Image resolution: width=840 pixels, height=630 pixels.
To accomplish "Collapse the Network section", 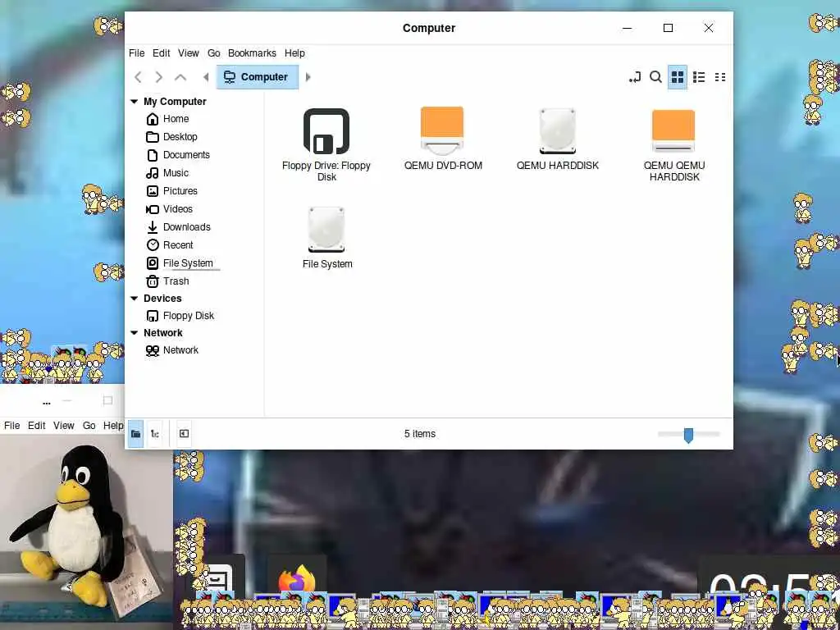I will coord(134,333).
